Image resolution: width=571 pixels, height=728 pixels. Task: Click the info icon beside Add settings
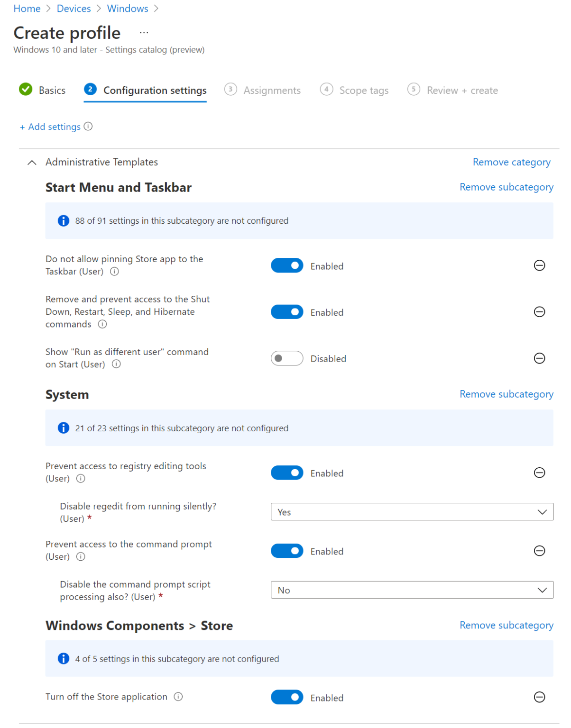point(88,126)
